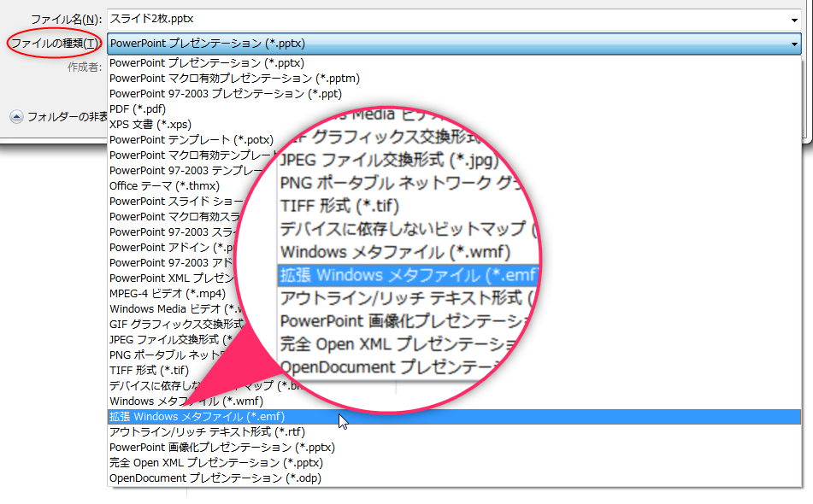The image size is (813, 504).
Task: Select PowerPoint アドイン file type
Action: pyautogui.click(x=173, y=248)
